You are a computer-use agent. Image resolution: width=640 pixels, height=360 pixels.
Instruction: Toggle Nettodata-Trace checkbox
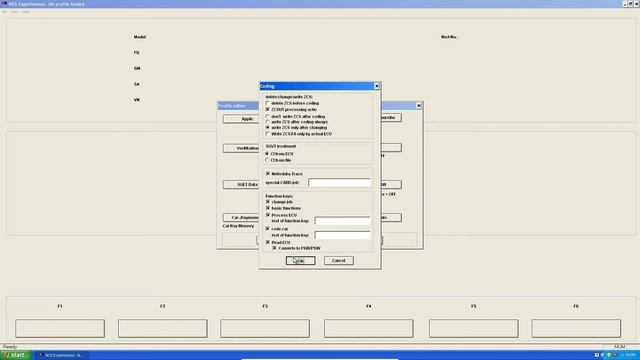pos(268,174)
